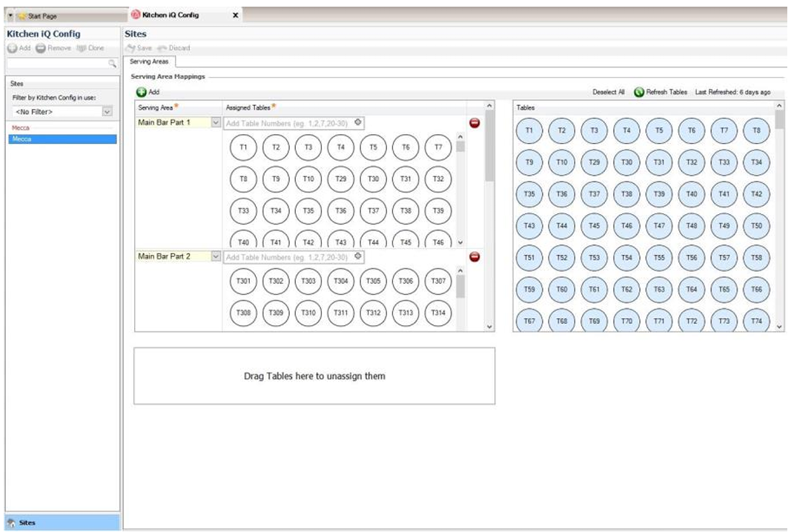Expand the Main Bar Part 2 serving area dropdown
The image size is (791, 532).
pyautogui.click(x=216, y=256)
